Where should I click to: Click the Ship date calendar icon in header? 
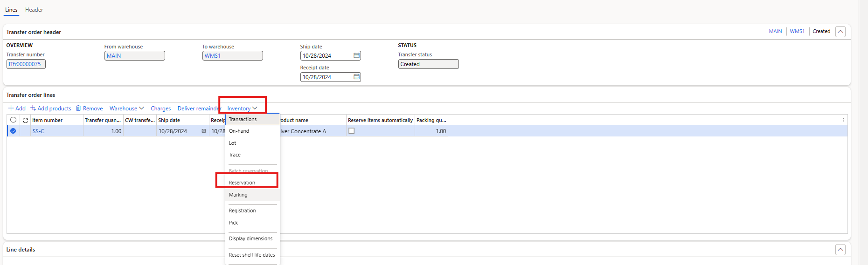(356, 55)
